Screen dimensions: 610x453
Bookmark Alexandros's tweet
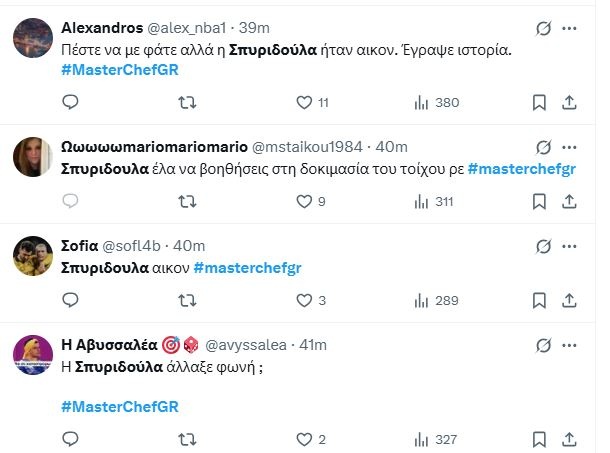[x=539, y=102]
